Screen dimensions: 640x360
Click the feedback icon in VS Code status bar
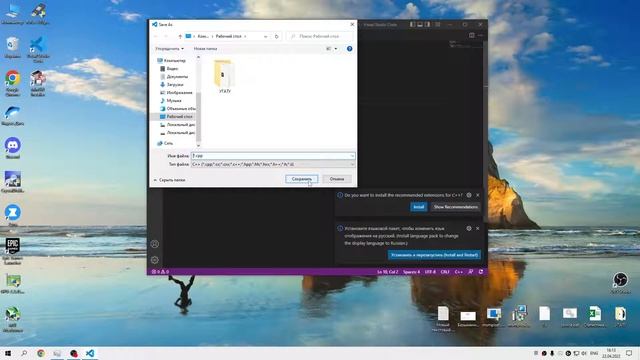click(471, 272)
